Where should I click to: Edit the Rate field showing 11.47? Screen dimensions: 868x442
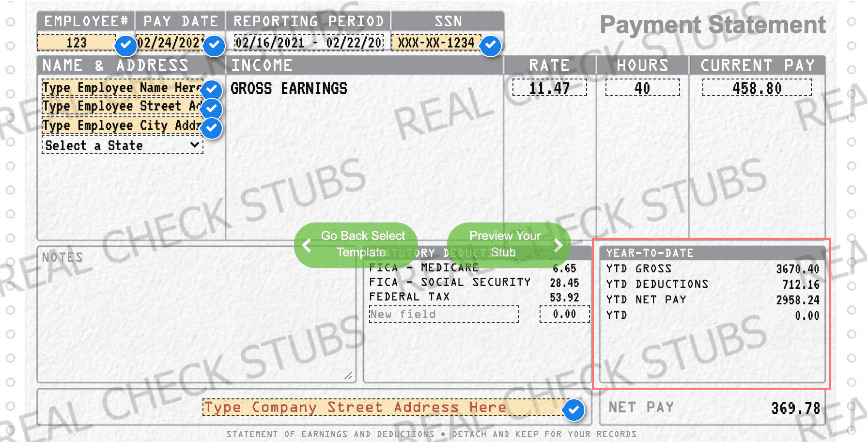tap(549, 88)
